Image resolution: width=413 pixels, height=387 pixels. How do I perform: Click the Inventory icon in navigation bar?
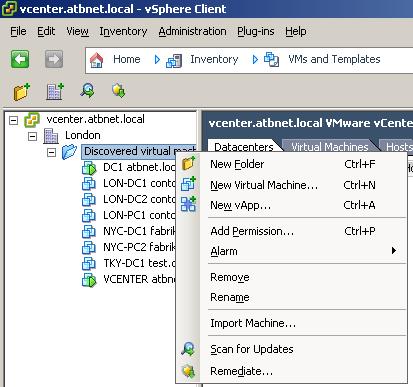point(174,60)
